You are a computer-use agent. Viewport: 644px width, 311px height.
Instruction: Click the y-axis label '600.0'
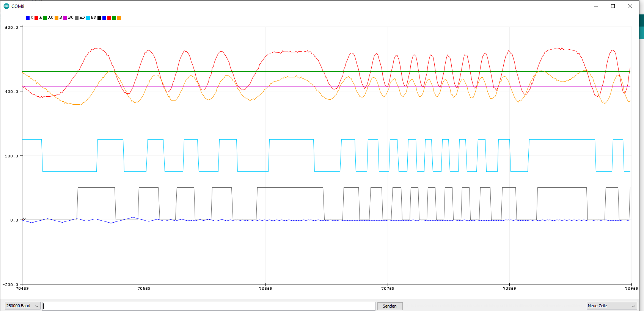11,27
